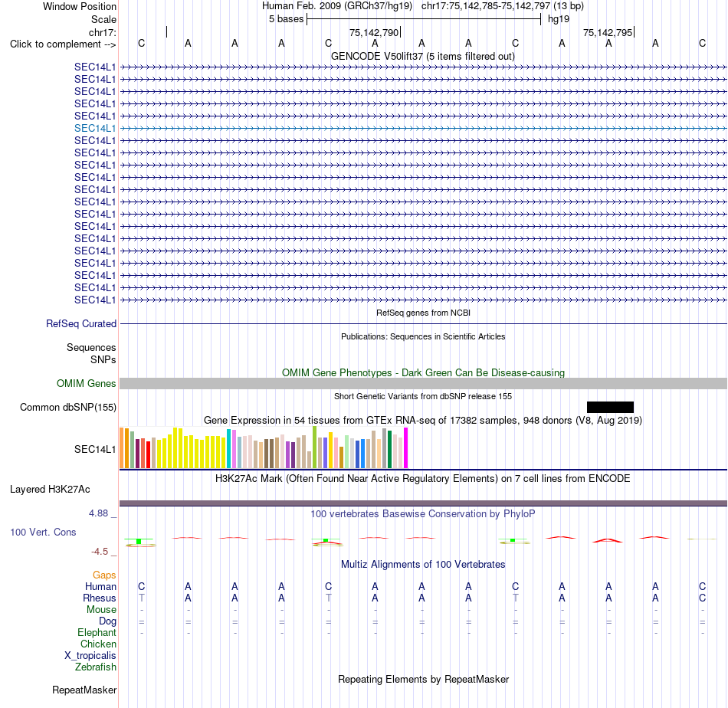Click the Window Position label
728x708 pixels.
pos(80,6)
